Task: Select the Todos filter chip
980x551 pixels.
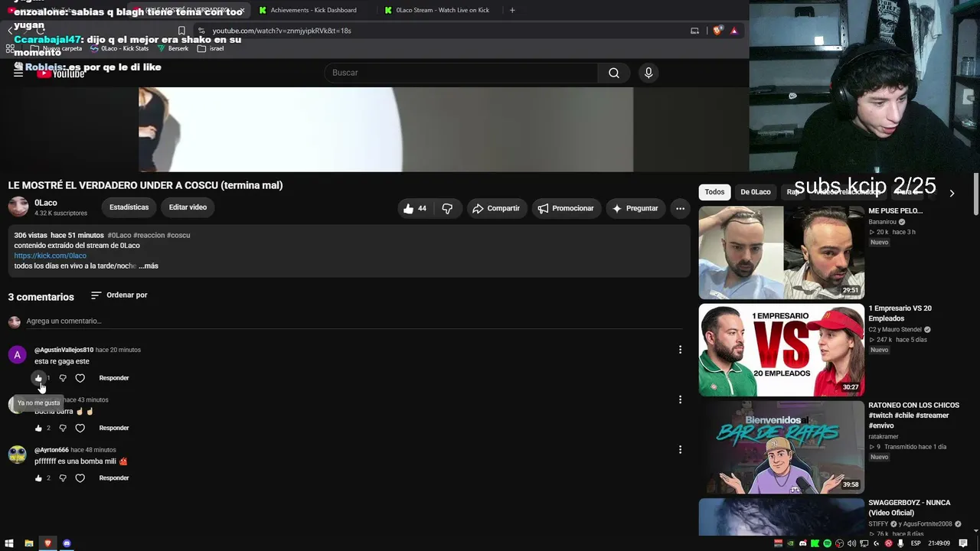Action: 714,192
